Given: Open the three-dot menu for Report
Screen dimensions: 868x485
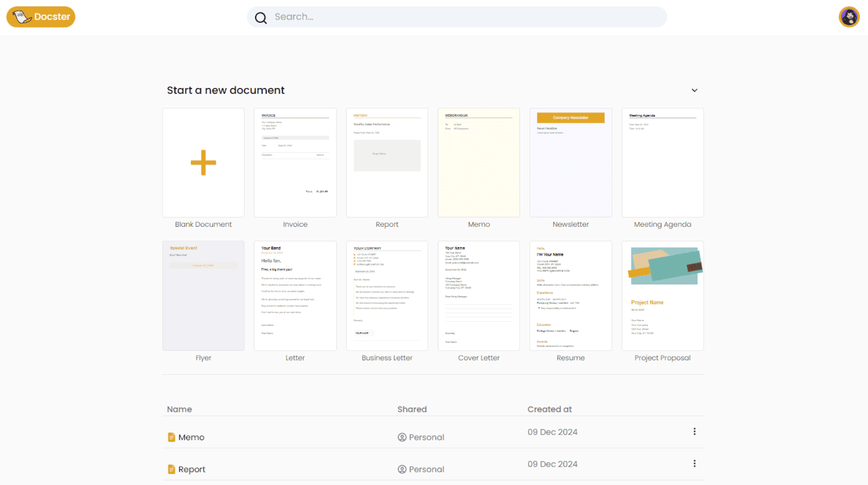Looking at the screenshot, I should coord(694,463).
